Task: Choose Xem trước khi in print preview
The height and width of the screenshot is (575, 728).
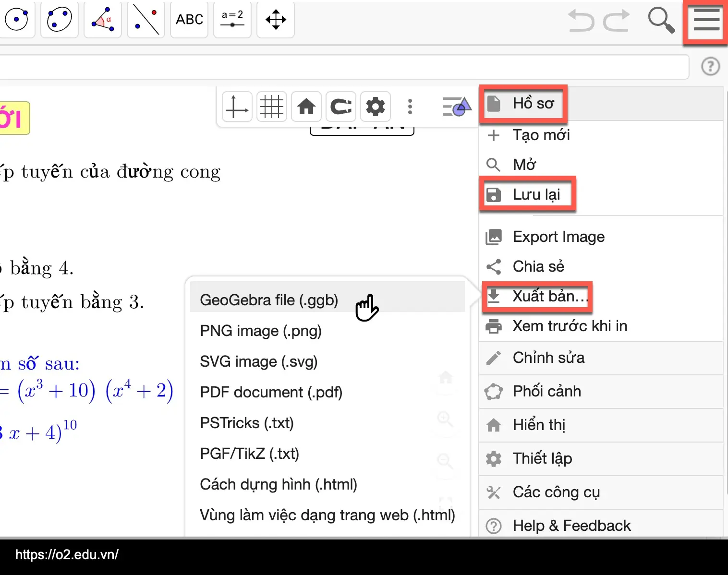Action: pyautogui.click(x=601, y=326)
